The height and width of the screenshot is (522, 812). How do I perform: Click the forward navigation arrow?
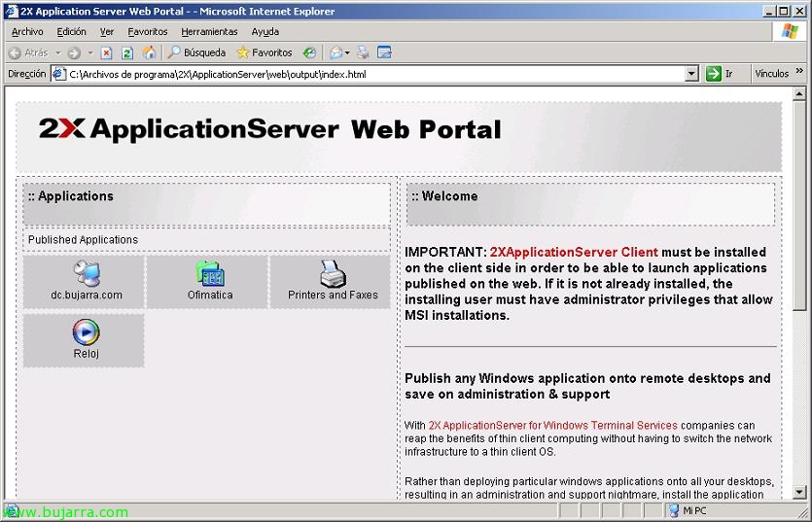click(74, 52)
